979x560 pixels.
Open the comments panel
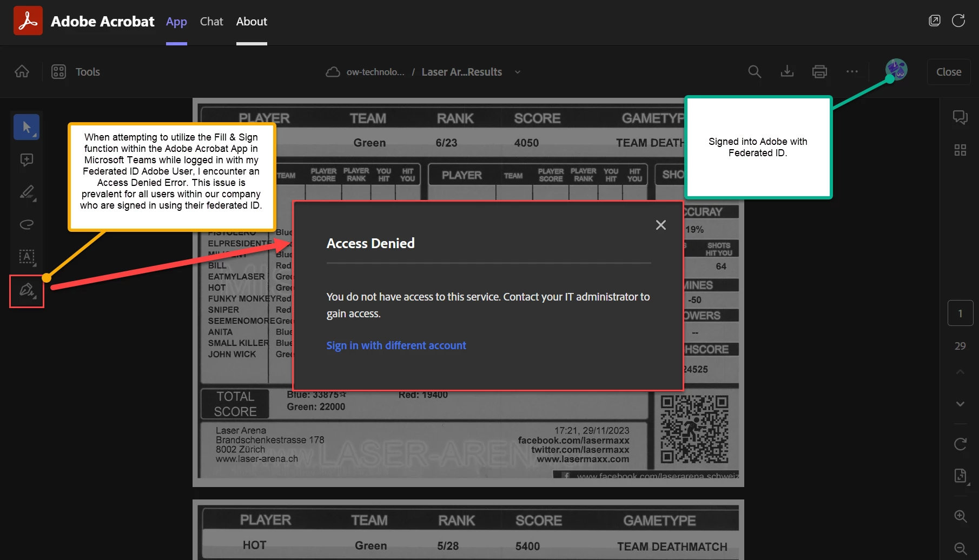point(960,117)
